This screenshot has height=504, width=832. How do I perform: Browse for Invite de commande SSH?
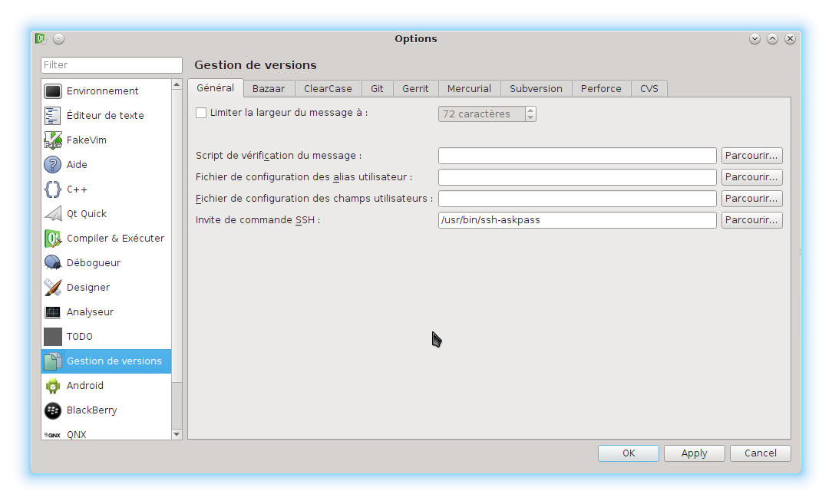click(751, 220)
